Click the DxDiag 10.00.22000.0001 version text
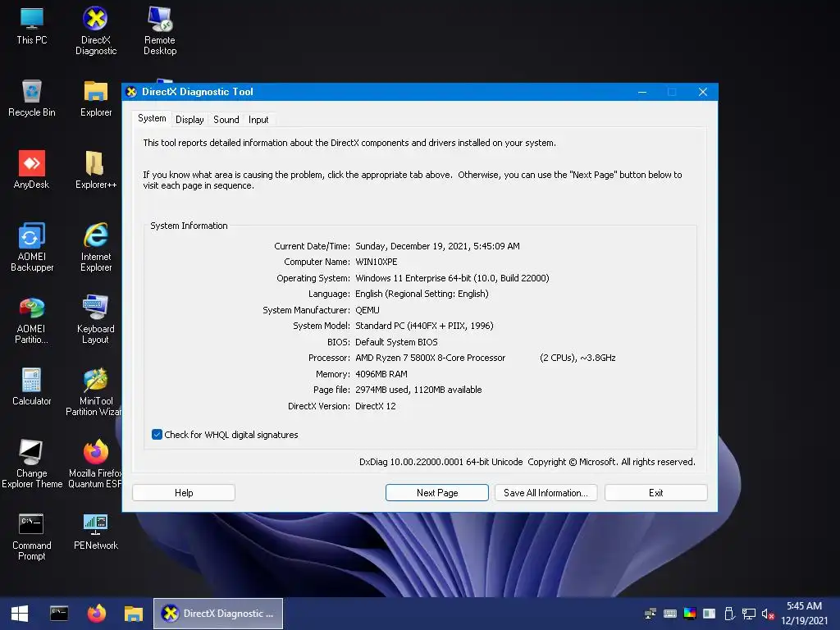 pos(441,462)
